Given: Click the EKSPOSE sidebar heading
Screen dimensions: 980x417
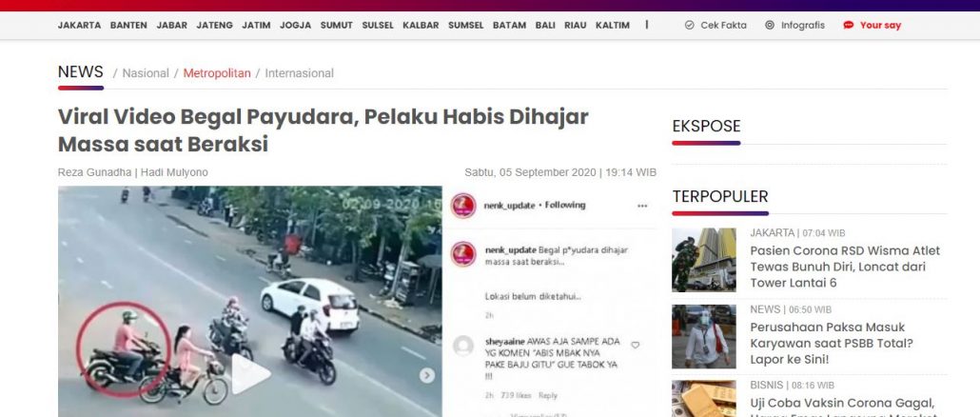Looking at the screenshot, I should pyautogui.click(x=706, y=127).
